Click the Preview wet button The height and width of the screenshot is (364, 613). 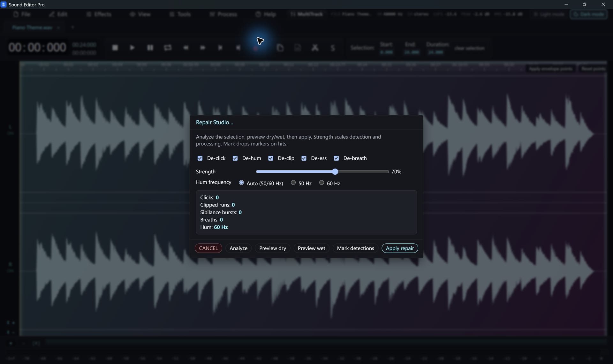(311, 248)
